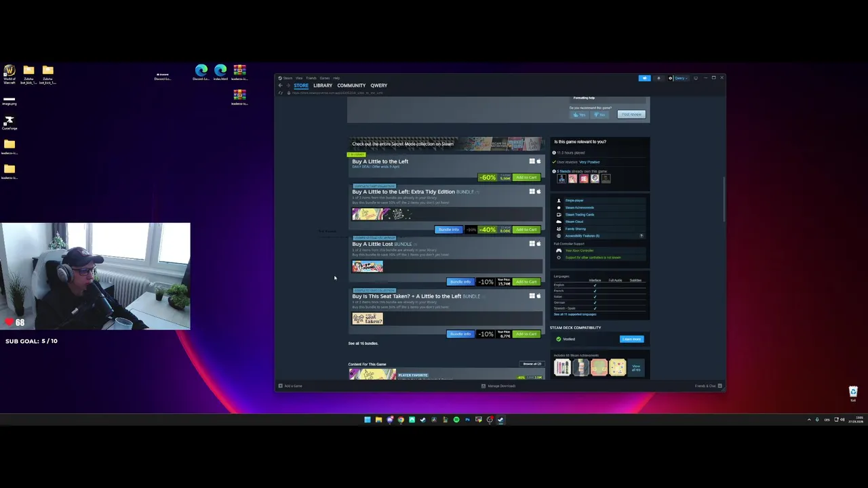Screen dimensions: 868x488
Task: Open Spotify from the taskbar
Action: click(x=456, y=420)
